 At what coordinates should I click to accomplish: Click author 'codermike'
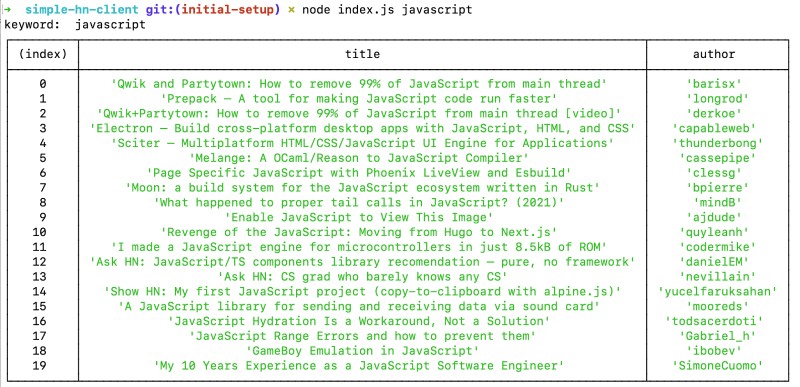tap(717, 247)
